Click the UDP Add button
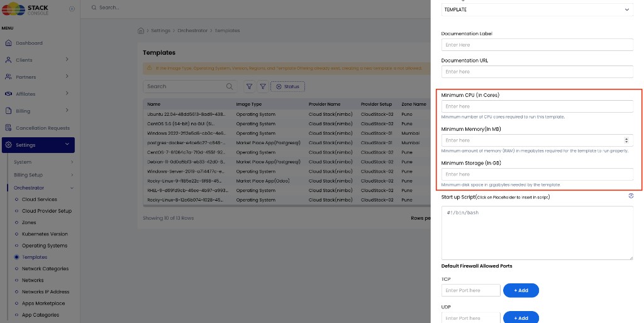644x323 pixels. pos(521,317)
